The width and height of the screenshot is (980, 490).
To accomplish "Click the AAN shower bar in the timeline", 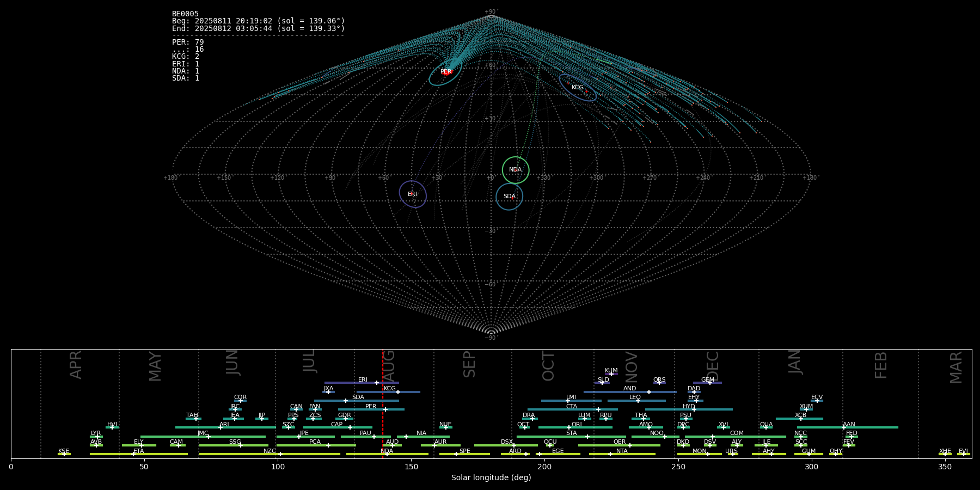I will coord(848,427).
